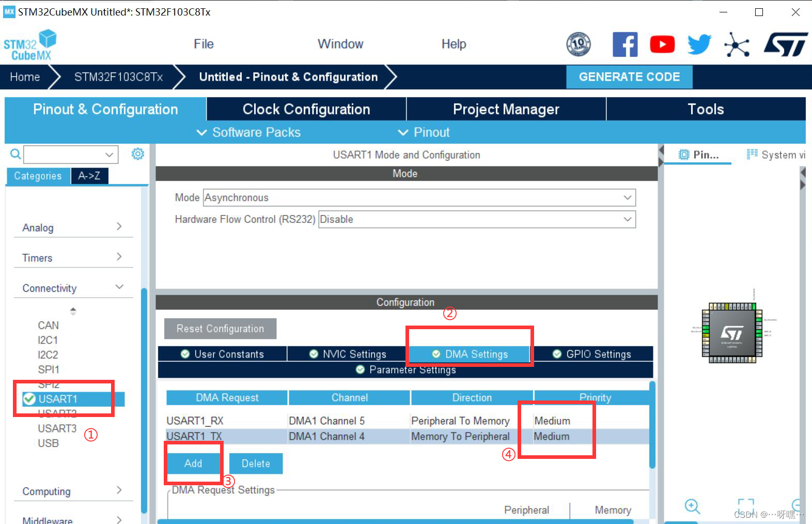Zoom in on the chip pinout view
This screenshot has height=524, width=812.
[692, 506]
